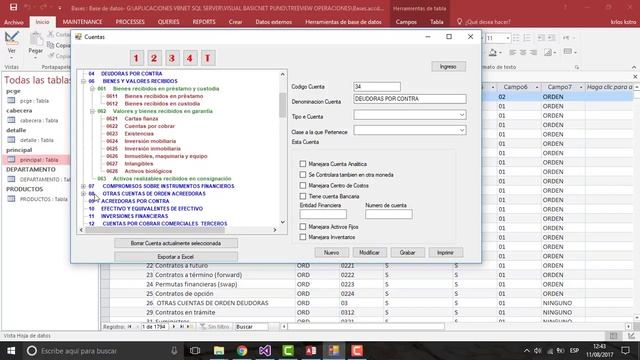Open the Tipo e Cuenta dropdown
The height and width of the screenshot is (360, 640).
(462, 115)
